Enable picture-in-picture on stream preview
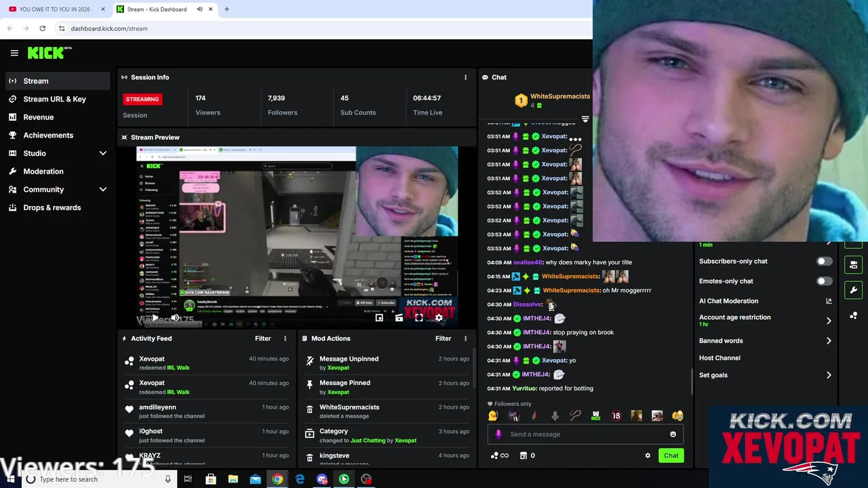The image size is (868, 488). click(379, 317)
